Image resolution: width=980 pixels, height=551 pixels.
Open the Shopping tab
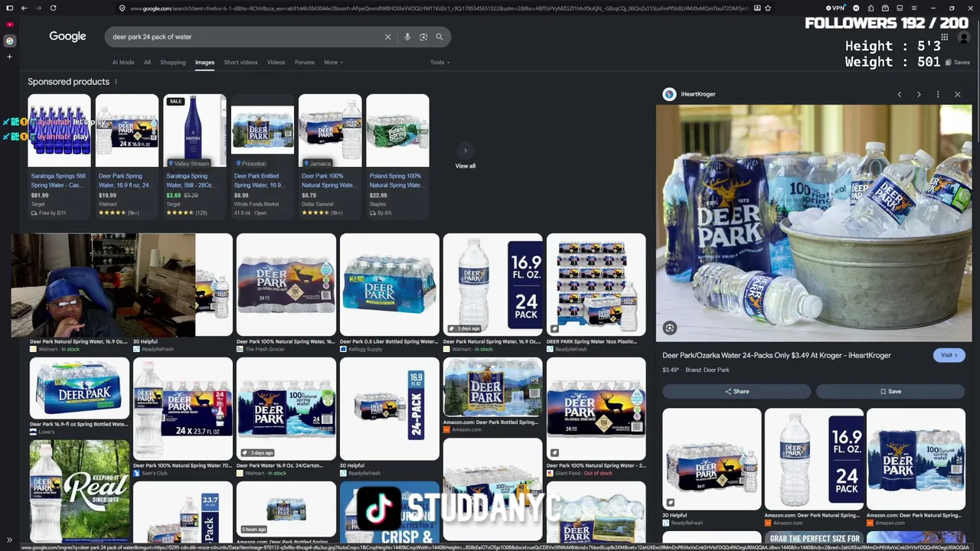pos(173,63)
